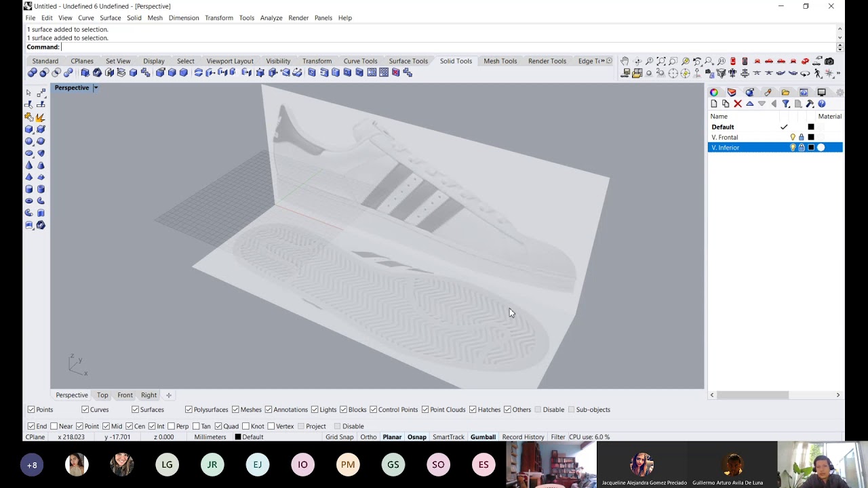Enable the Near osnap checkbox
This screenshot has width=868, height=488.
[53, 426]
